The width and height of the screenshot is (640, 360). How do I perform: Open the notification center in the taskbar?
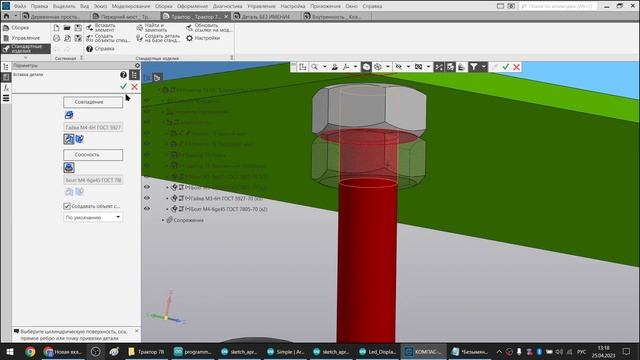(627, 351)
